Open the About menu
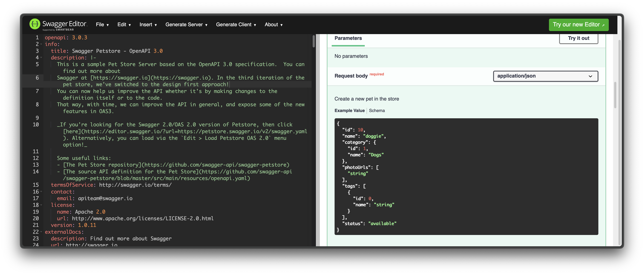This screenshot has height=275, width=644. 273,24
